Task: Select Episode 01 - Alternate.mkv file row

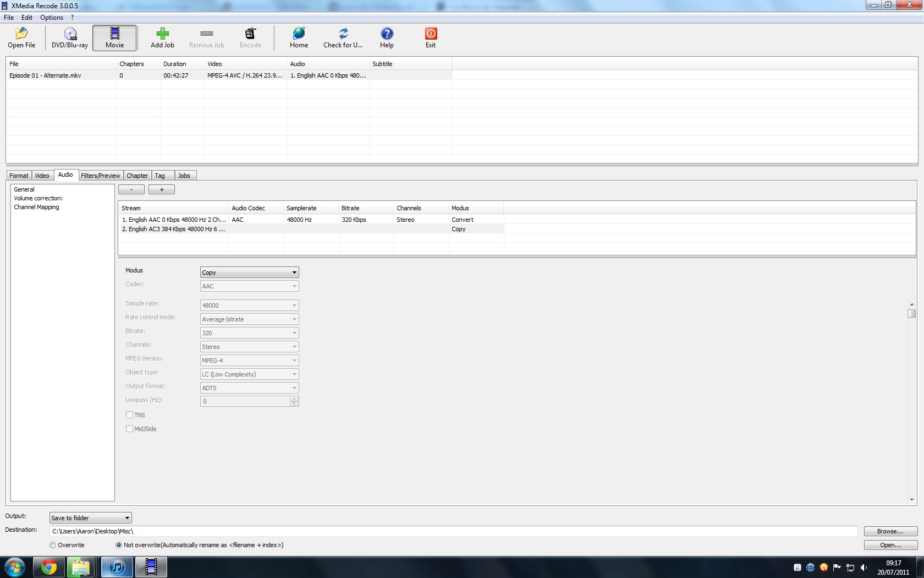Action: [229, 75]
